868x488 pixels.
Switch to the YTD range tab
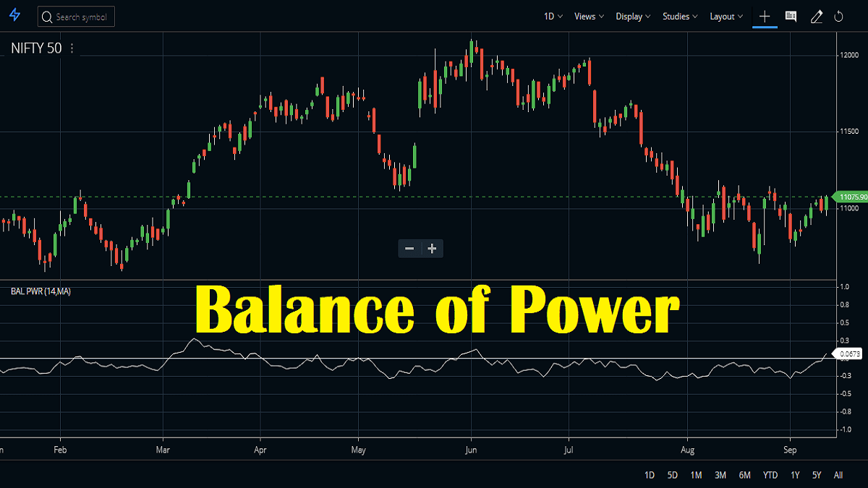[770, 475]
